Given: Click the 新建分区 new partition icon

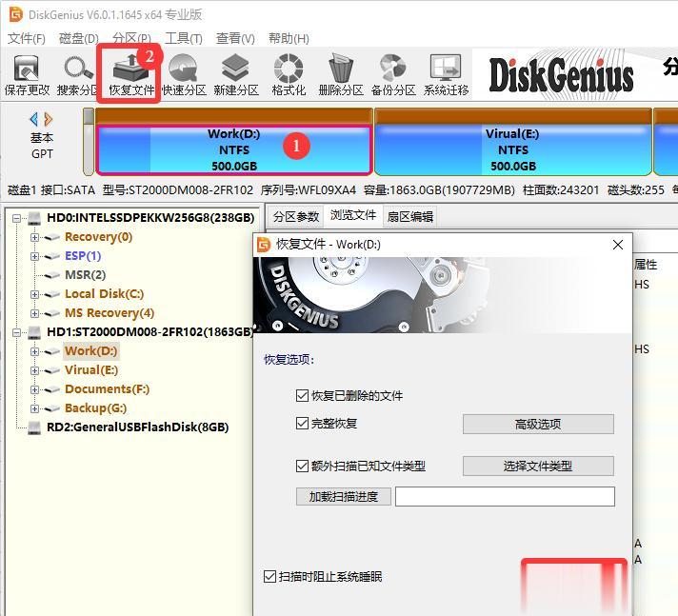Looking at the screenshot, I should click(236, 75).
